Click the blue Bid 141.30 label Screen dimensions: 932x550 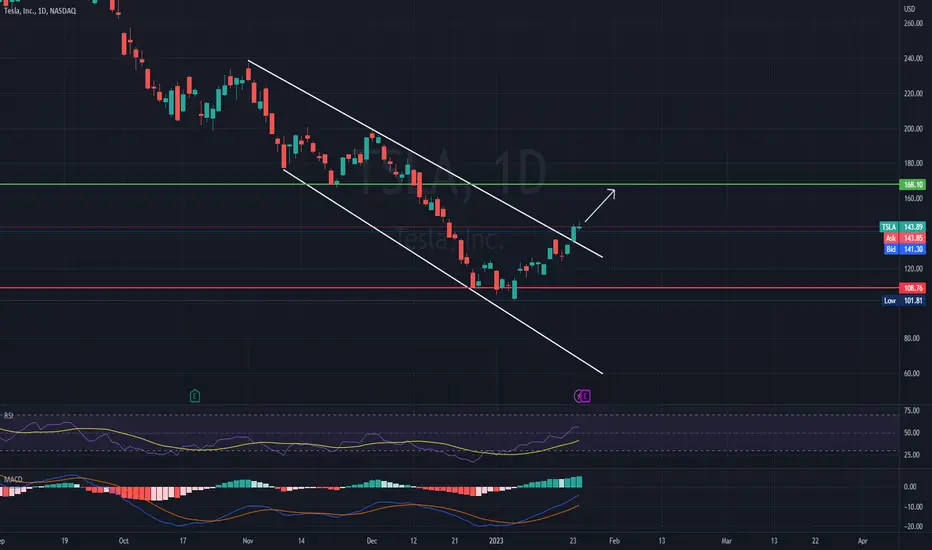tap(904, 249)
